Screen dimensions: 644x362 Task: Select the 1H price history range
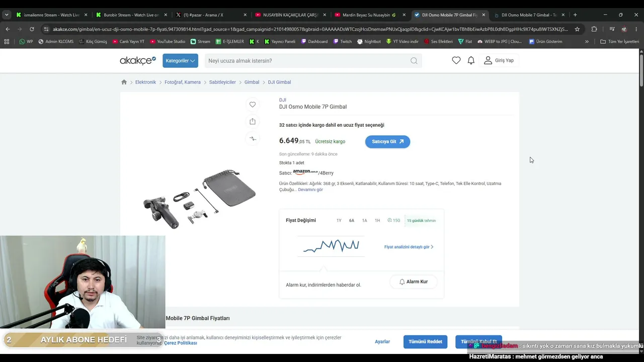click(377, 221)
